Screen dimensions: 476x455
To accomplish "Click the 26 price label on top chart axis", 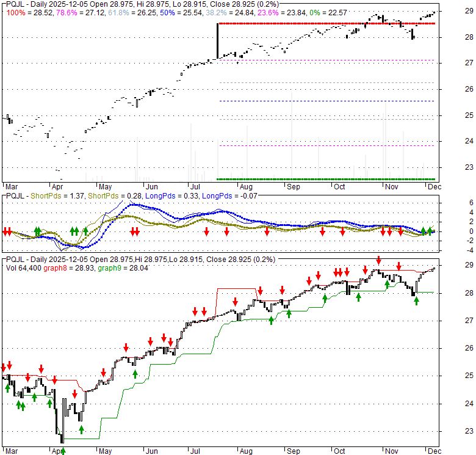I will [x=469, y=89].
